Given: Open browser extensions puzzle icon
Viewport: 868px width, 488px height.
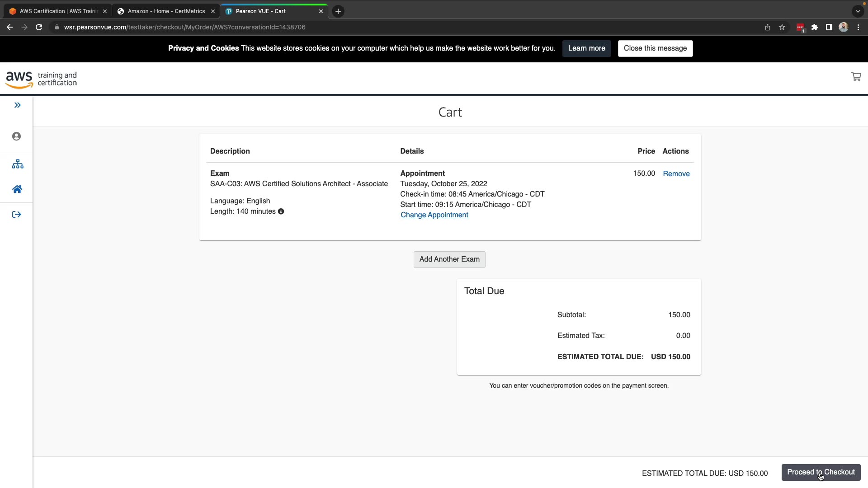Looking at the screenshot, I should (x=815, y=27).
